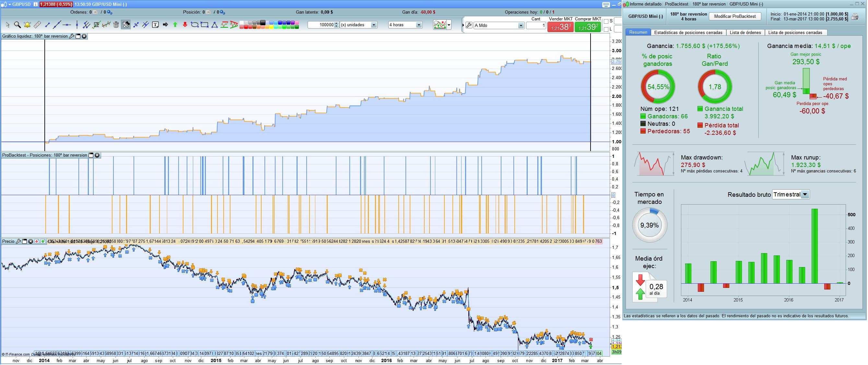
Task: Select the green up arrow tool
Action: 175,25
